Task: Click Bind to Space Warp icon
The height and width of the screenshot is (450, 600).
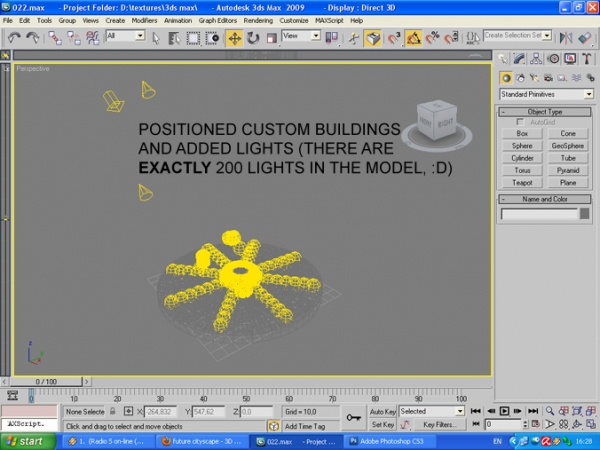Action: tap(92, 38)
